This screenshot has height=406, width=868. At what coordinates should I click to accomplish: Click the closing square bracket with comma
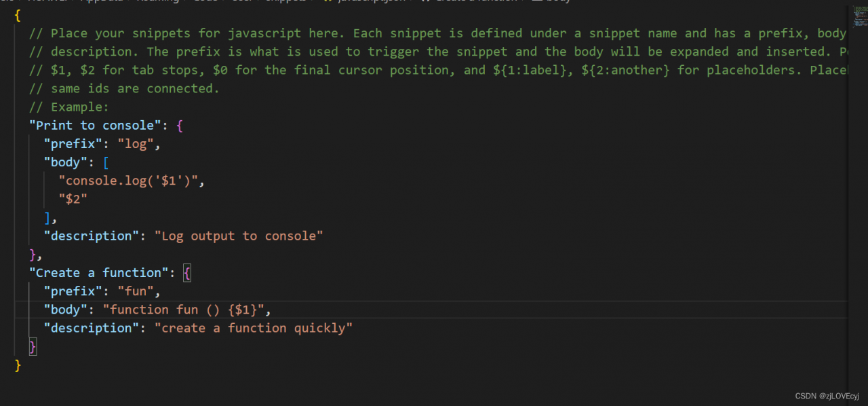click(50, 218)
